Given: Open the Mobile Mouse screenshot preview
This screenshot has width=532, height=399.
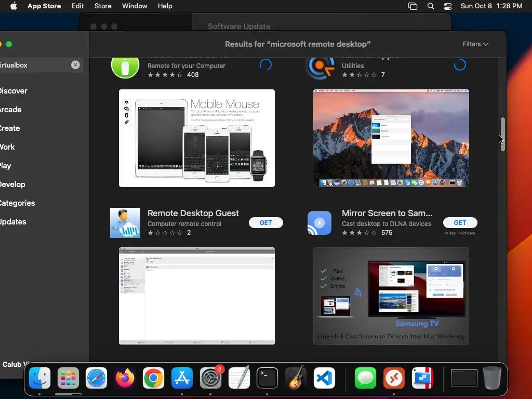Looking at the screenshot, I should [x=197, y=138].
